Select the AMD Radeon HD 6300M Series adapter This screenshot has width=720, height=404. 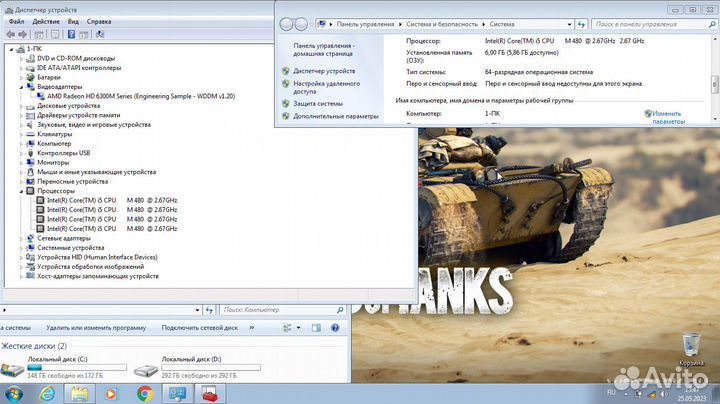pos(139,96)
